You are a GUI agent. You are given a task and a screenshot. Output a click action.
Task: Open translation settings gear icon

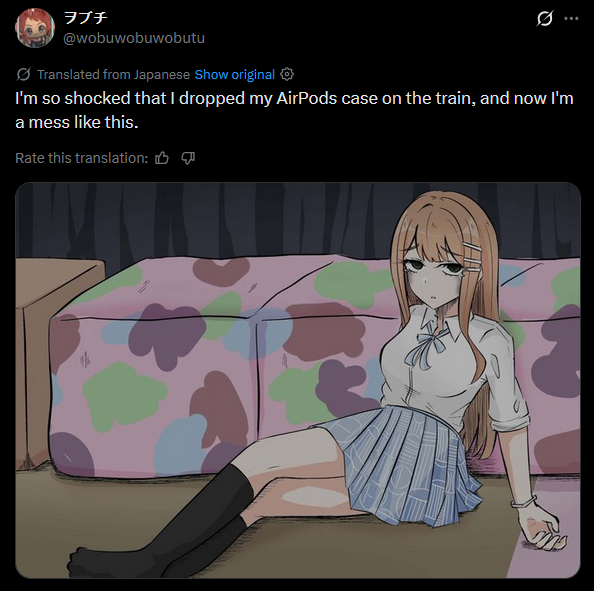click(287, 74)
